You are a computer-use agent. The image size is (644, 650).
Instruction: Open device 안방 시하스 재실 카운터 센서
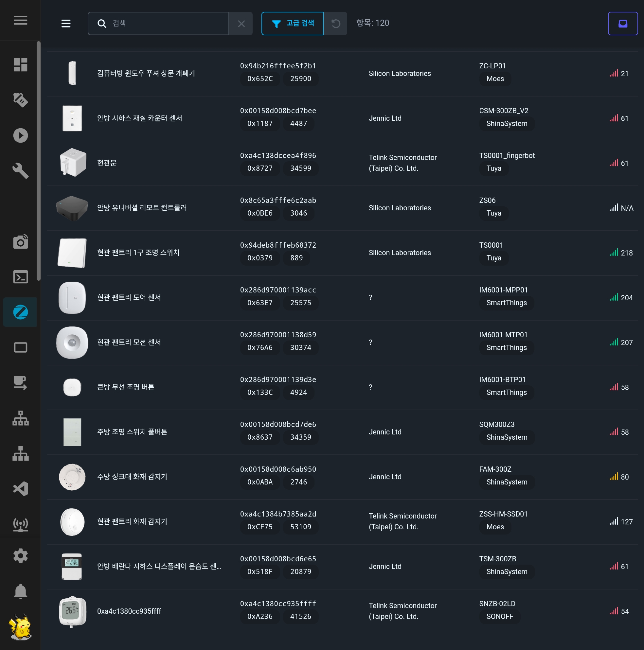pyautogui.click(x=140, y=118)
